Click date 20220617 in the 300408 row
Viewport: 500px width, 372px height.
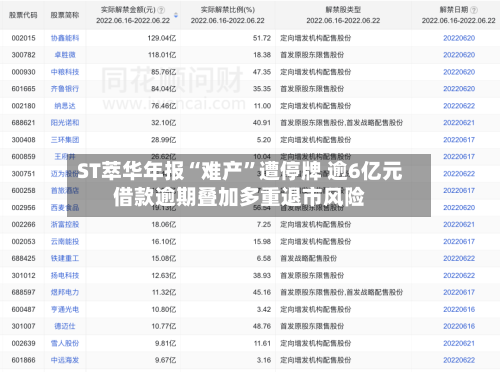[459, 140]
